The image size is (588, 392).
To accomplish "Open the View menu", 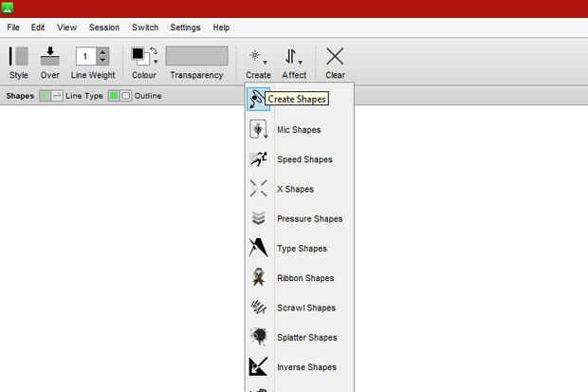I will pyautogui.click(x=66, y=28).
